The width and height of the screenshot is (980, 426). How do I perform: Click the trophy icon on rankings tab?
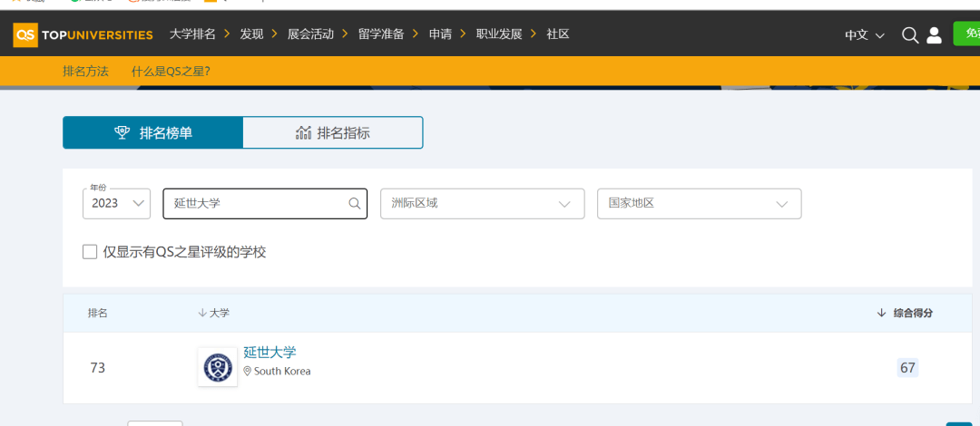(x=122, y=132)
